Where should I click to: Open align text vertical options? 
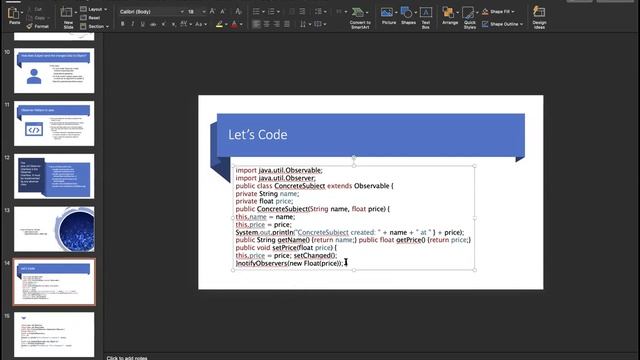pos(320,24)
